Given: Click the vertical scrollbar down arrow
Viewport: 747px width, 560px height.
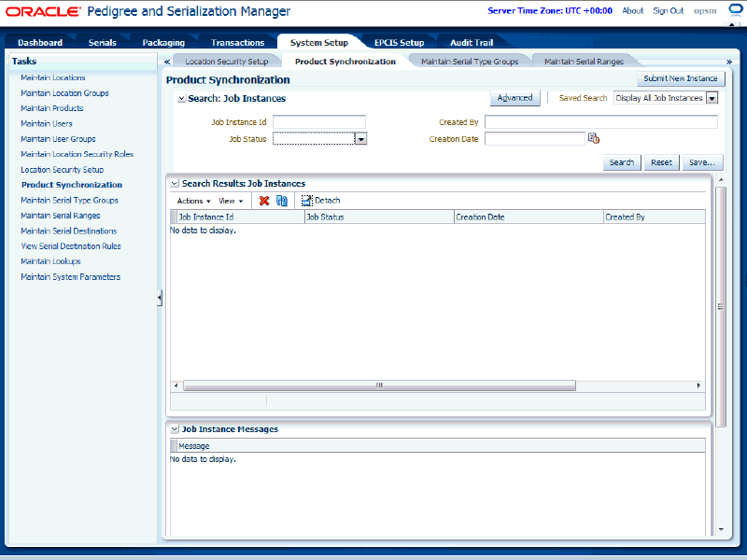Looking at the screenshot, I should (721, 529).
